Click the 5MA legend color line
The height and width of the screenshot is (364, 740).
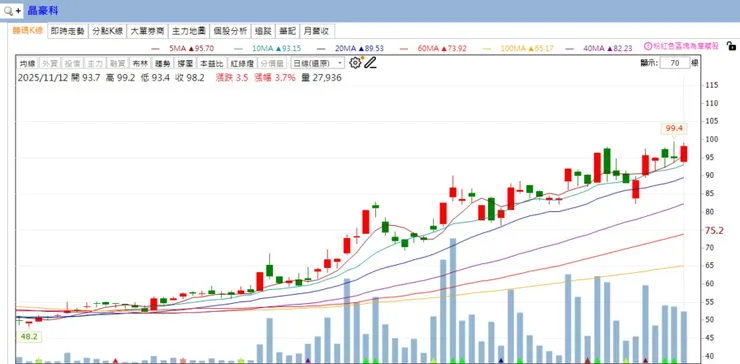(x=155, y=48)
